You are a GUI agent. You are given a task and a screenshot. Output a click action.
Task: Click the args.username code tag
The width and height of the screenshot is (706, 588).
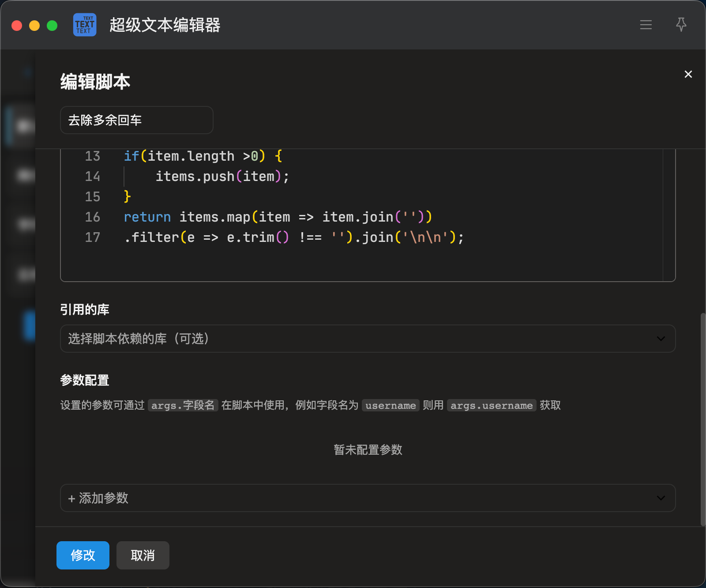click(x=492, y=405)
